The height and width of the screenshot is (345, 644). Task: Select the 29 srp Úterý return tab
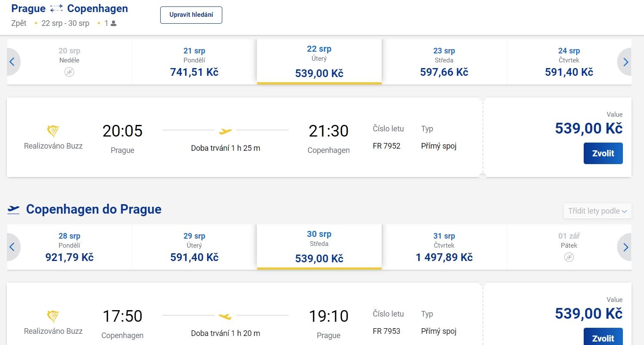[194, 247]
